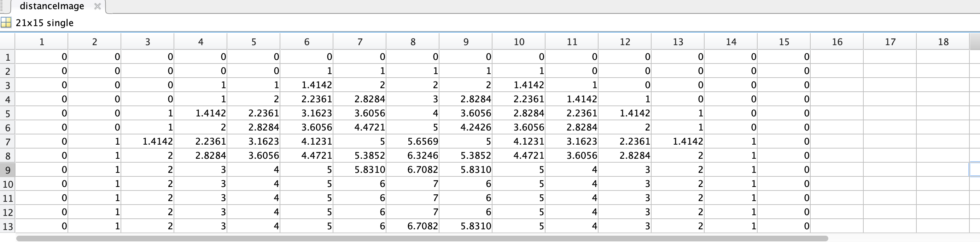This screenshot has height=242, width=980.
Task: Select cell with value 6.3246 in row 8
Action: (x=413, y=155)
